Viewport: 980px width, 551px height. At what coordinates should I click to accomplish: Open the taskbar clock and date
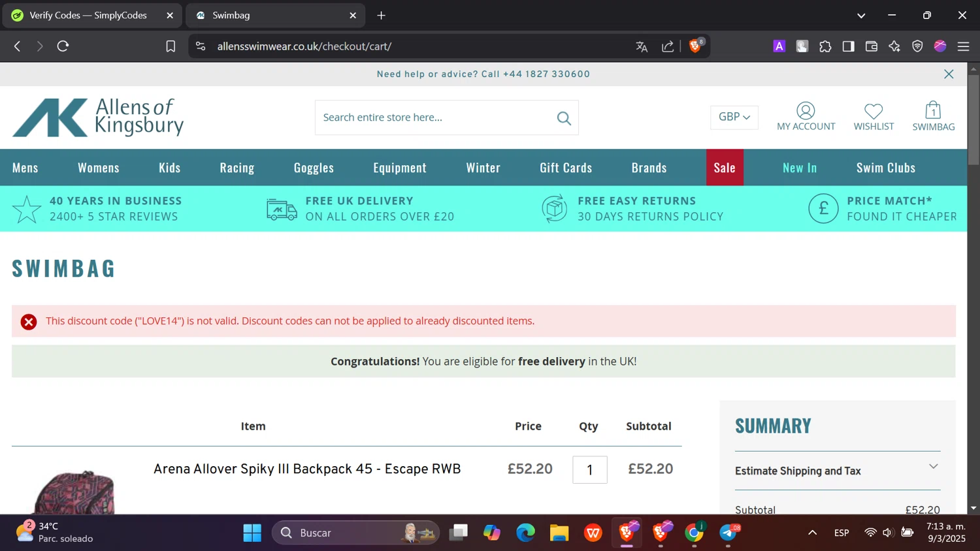tap(946, 532)
